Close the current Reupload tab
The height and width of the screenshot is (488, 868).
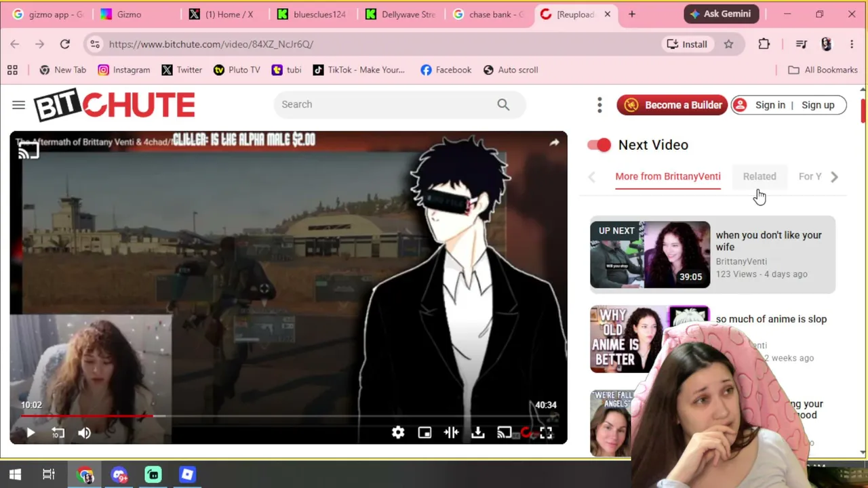608,14
